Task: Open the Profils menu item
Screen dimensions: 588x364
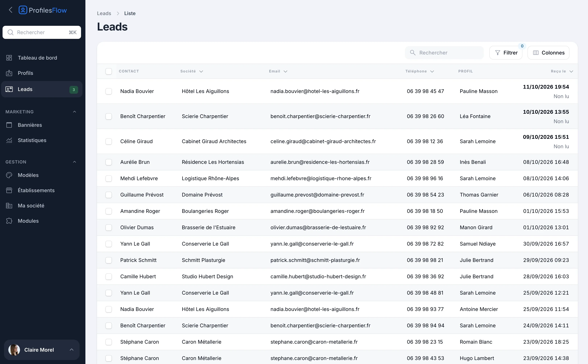Action: tap(42, 73)
